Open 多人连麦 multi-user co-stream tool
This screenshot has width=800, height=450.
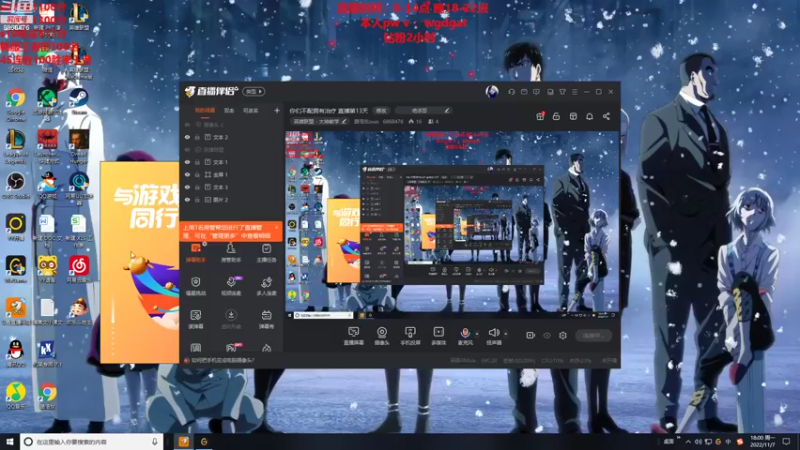pos(266,286)
